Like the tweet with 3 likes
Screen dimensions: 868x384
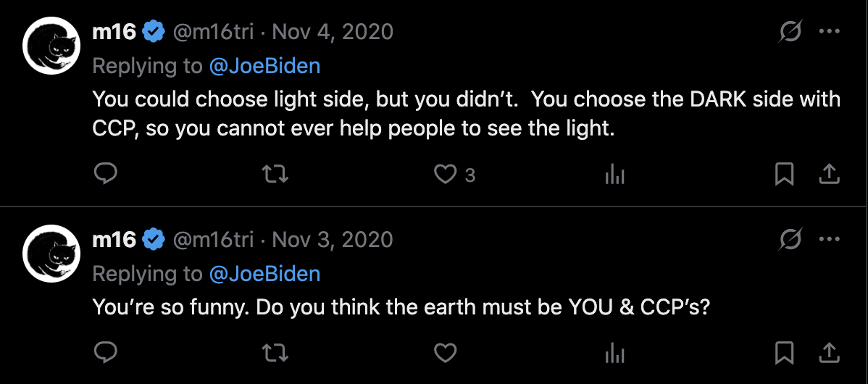(x=446, y=174)
